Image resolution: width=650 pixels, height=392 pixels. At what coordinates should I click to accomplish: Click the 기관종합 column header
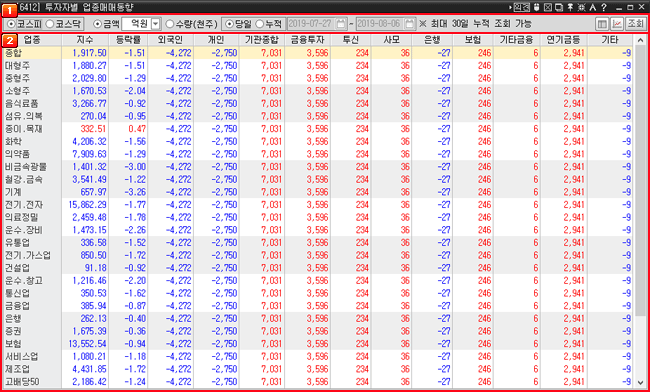click(262, 40)
